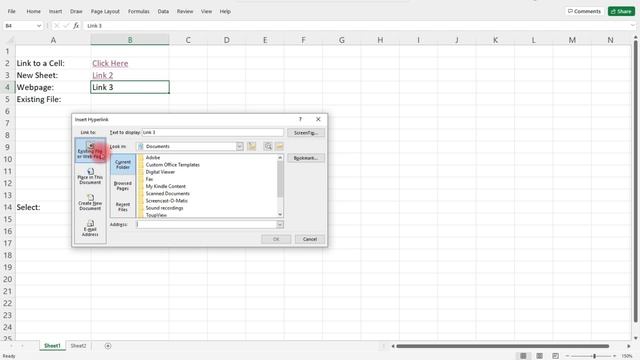Screen dimensions: 640x360
Task: Show Browsed Pages list
Action: (x=122, y=186)
